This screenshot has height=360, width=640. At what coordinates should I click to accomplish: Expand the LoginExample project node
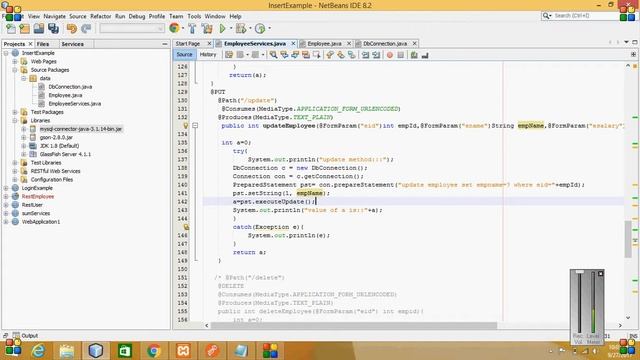pos(6,188)
